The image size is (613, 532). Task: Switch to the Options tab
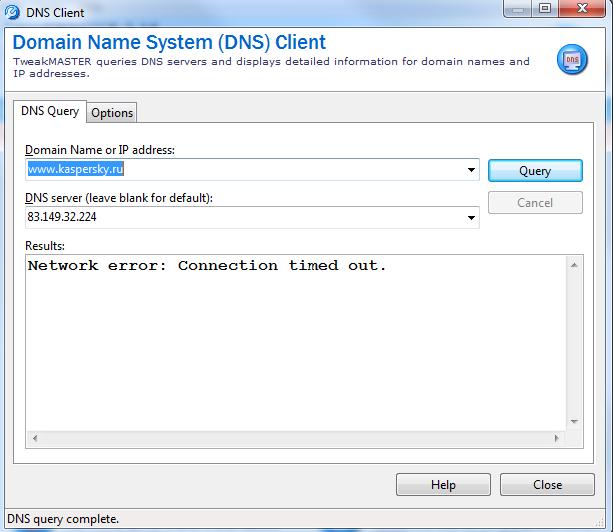(x=112, y=113)
